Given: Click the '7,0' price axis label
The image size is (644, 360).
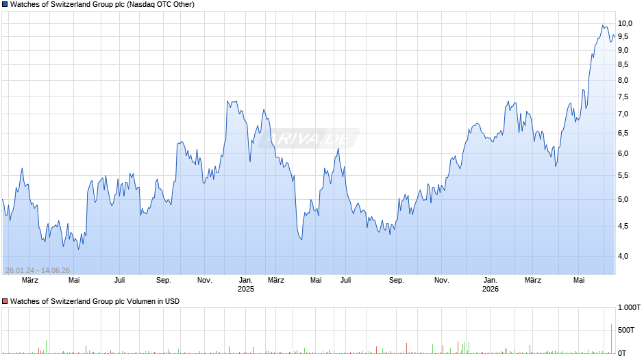Looking at the screenshot, I should 623,114.
